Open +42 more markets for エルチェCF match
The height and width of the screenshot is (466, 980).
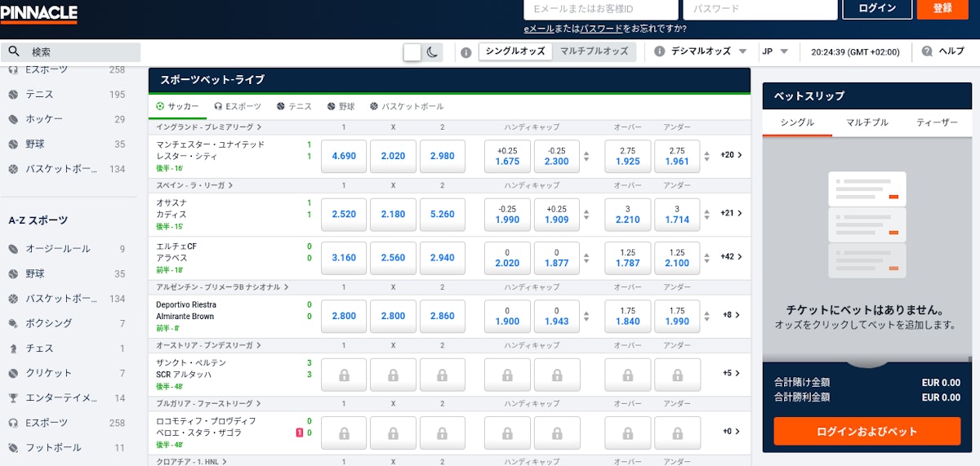[731, 256]
